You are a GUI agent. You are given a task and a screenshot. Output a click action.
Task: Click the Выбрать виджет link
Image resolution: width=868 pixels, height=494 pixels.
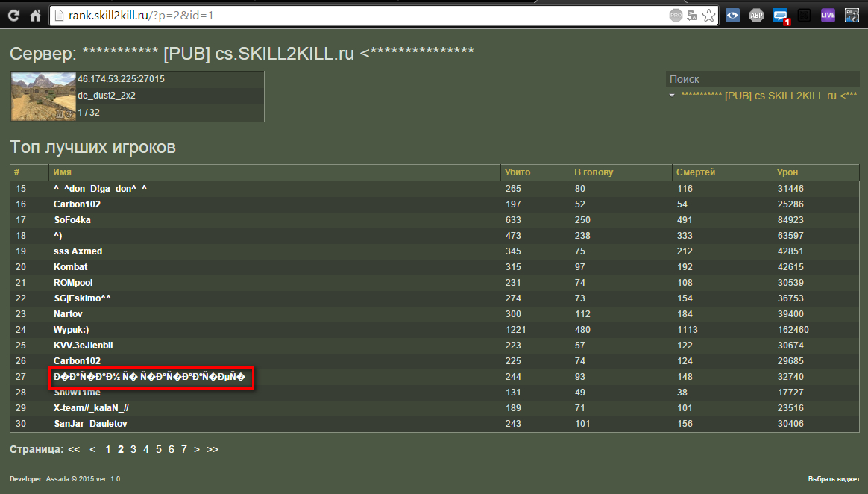coord(834,479)
